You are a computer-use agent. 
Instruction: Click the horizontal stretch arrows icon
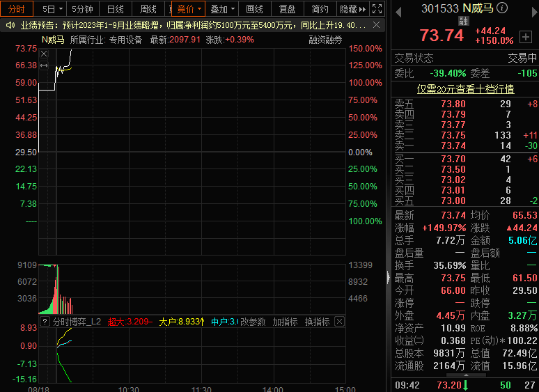click(44, 65)
